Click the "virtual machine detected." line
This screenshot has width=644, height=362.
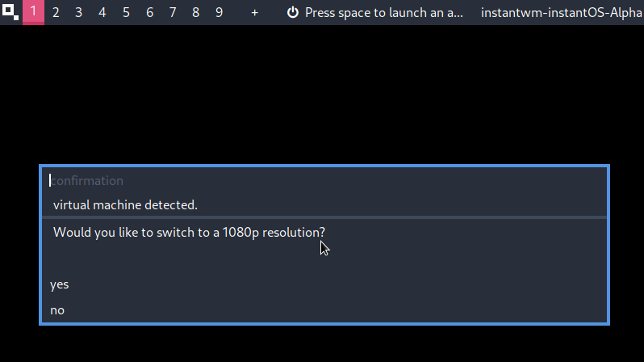[x=125, y=205]
